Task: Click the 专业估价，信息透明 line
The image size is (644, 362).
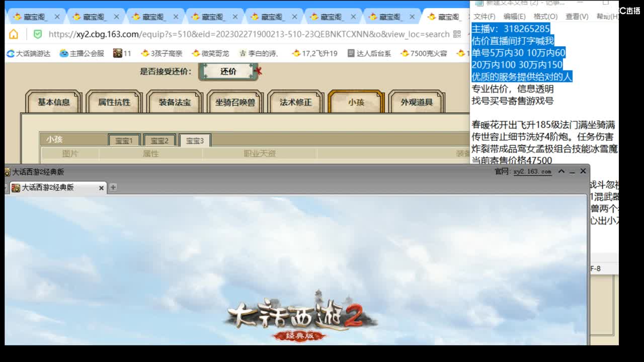Action: (x=513, y=89)
